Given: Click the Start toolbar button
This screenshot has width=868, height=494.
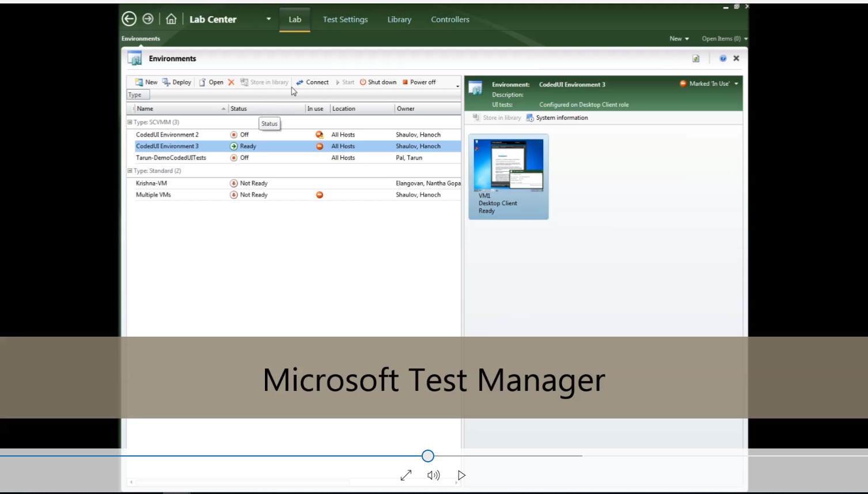Looking at the screenshot, I should point(345,82).
